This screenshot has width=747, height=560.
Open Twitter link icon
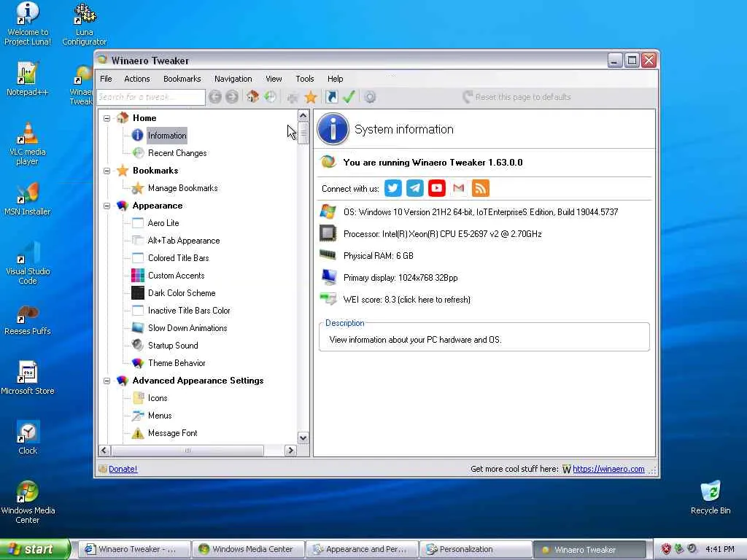coord(393,188)
